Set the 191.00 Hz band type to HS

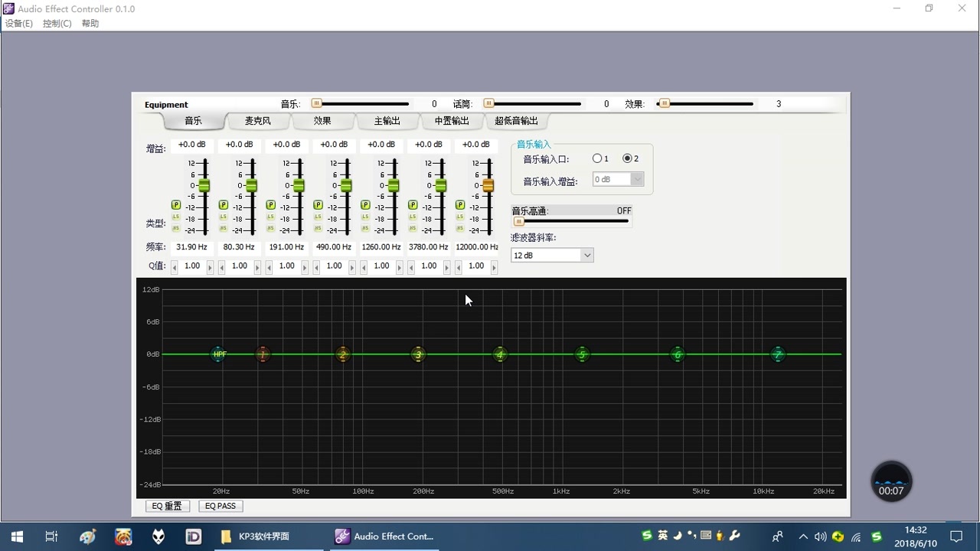[x=271, y=228]
